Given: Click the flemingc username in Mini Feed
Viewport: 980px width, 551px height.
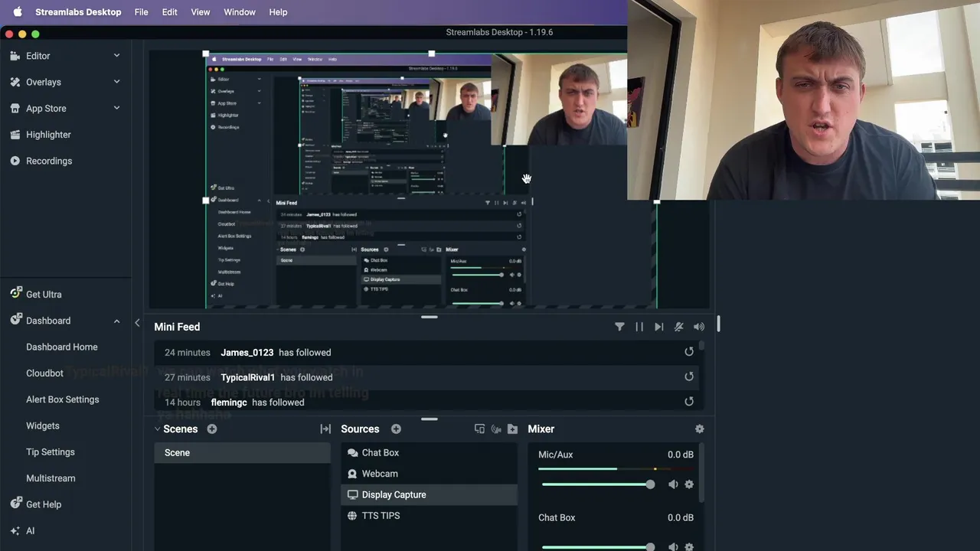Looking at the screenshot, I should point(229,403).
